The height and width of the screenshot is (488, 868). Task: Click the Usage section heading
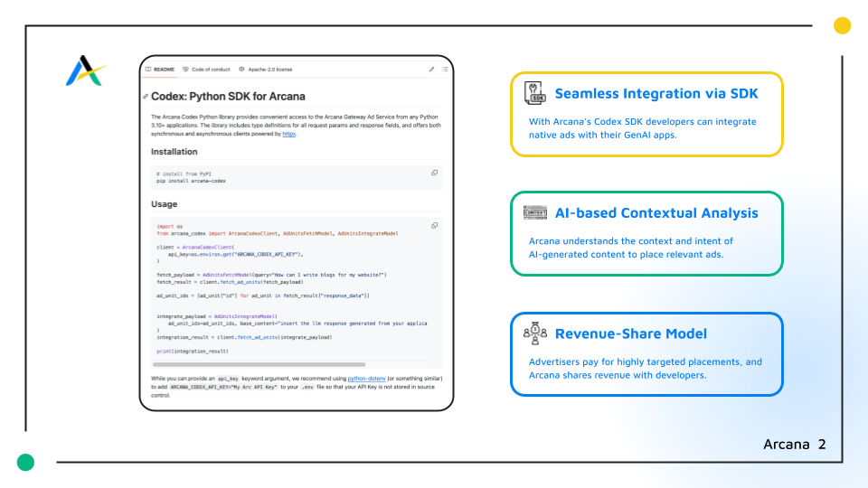(165, 204)
